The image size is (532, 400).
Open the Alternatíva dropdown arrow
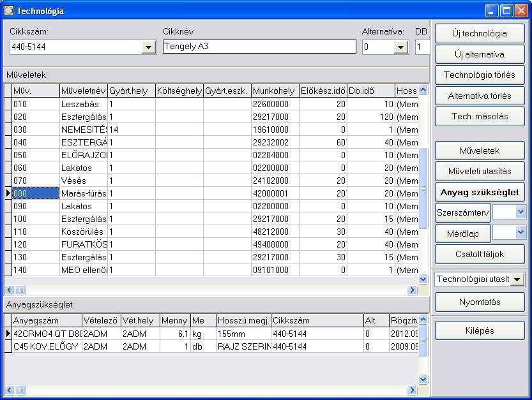click(400, 47)
